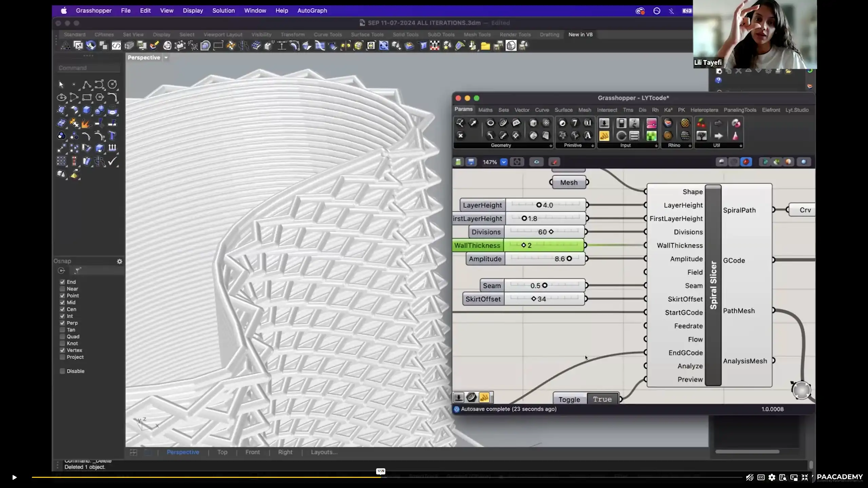Open the 147% zoom level dropdown

coord(504,162)
